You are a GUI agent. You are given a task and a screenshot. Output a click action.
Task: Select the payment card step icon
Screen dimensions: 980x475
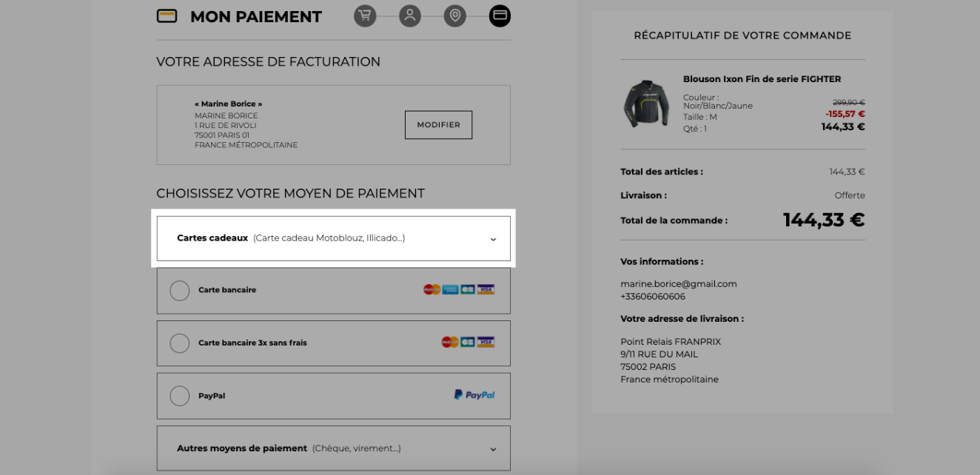pos(500,16)
